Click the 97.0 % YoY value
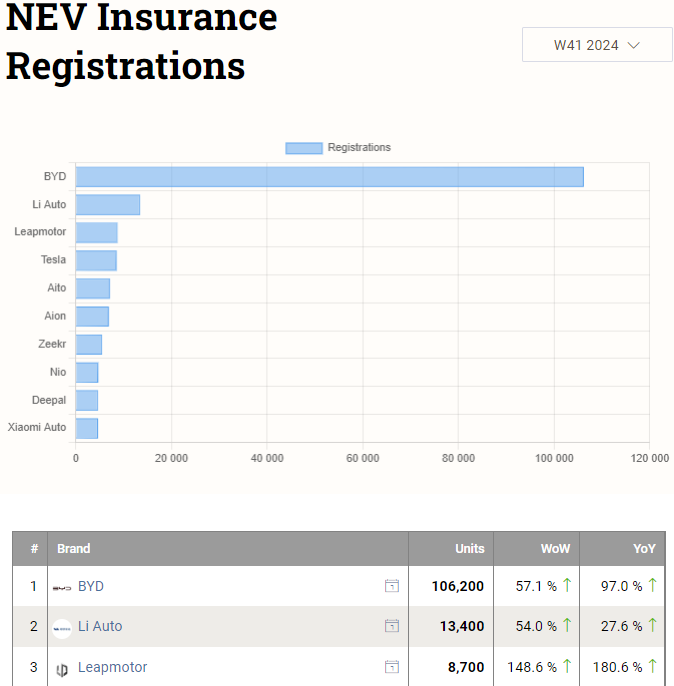Screen dimensions: 674x686 622,586
